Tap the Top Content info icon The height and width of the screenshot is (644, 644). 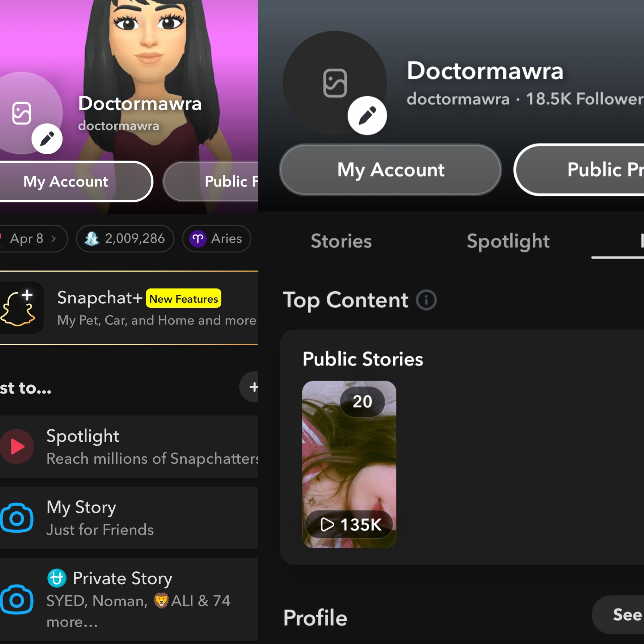(426, 300)
